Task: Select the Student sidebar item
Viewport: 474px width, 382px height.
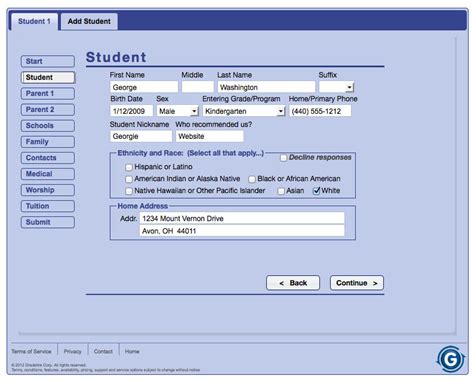Action: [48, 77]
